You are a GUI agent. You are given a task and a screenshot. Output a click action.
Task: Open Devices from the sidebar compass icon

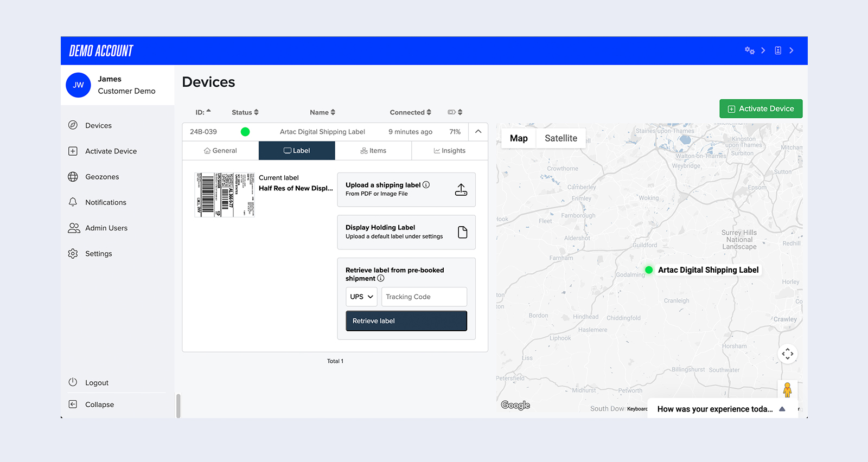tap(73, 125)
